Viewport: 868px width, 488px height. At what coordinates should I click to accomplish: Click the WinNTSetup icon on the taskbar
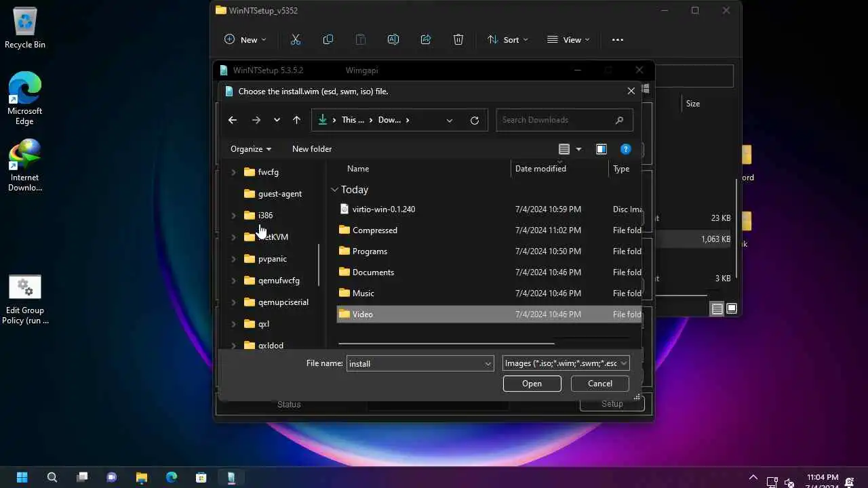(231, 477)
